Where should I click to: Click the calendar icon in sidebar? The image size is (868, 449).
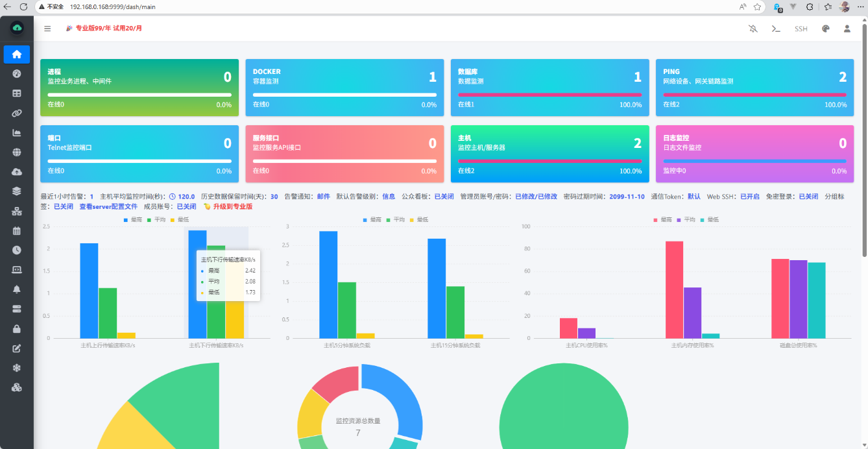pos(17,231)
